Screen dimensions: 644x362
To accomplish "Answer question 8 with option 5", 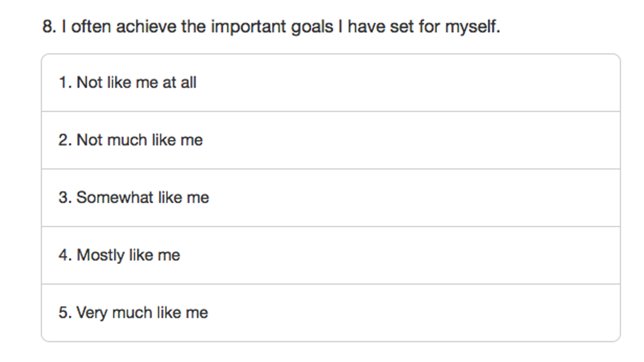I will (x=331, y=312).
